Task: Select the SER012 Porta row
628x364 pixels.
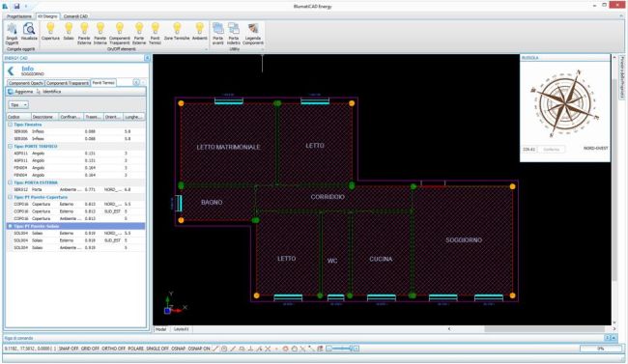Action: (76, 190)
